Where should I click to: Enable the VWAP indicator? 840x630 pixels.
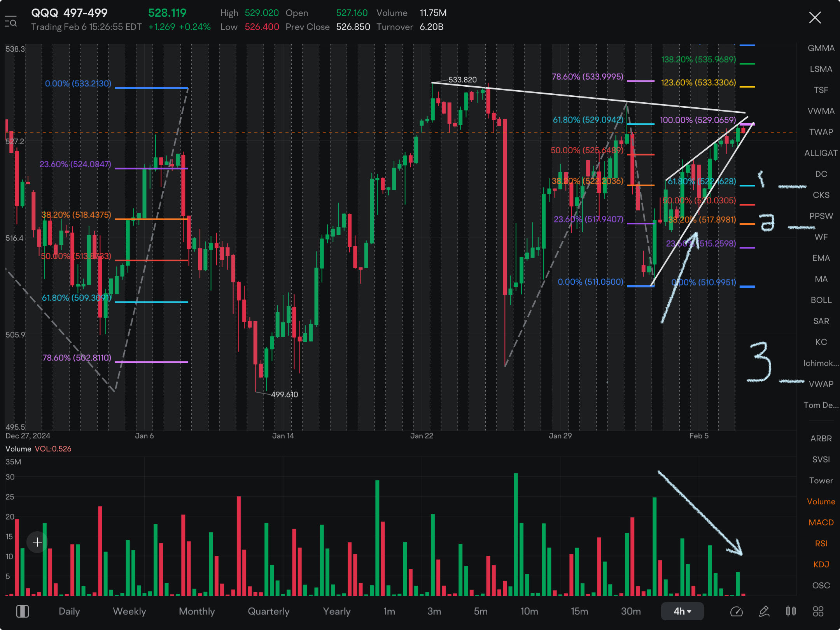click(821, 384)
